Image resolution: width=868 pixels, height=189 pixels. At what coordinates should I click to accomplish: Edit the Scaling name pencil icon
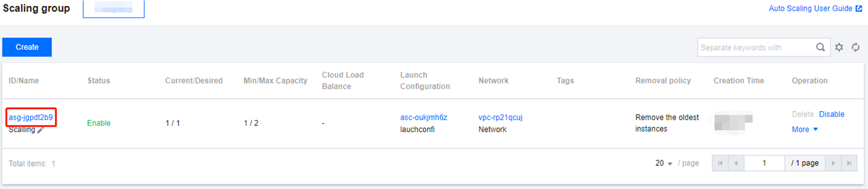click(40, 130)
